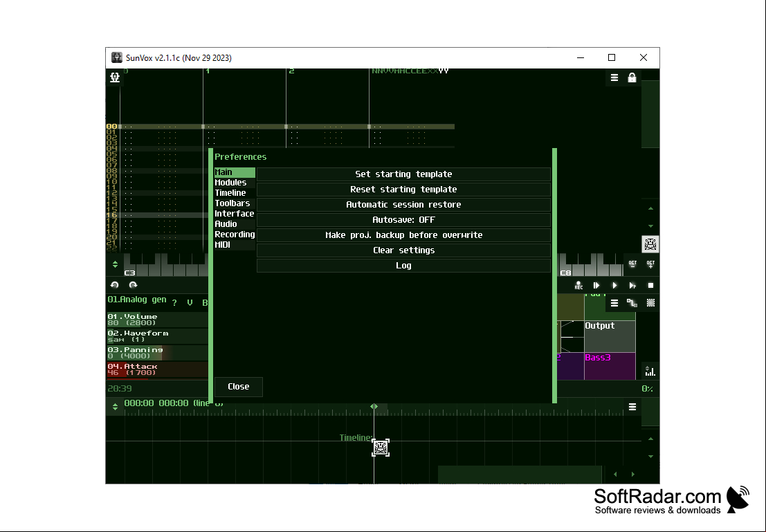766x532 pixels.
Task: Stop playback with the Stop button
Action: (650, 285)
